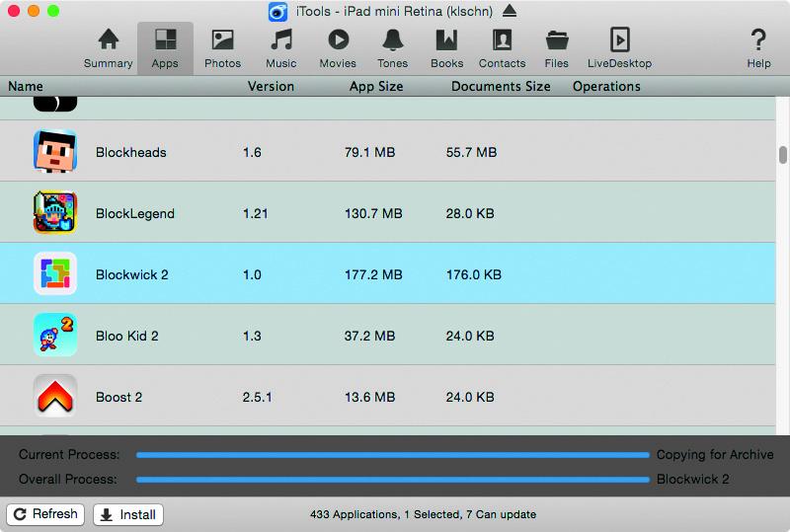Click the iTools logo in title bar
This screenshot has width=790, height=532.
[277, 12]
